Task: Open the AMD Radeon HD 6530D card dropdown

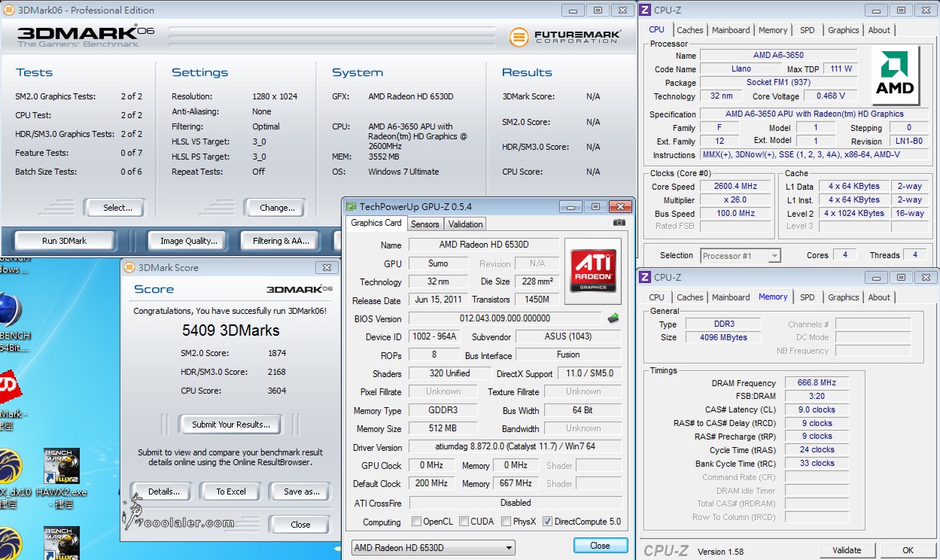Action: coord(433,548)
